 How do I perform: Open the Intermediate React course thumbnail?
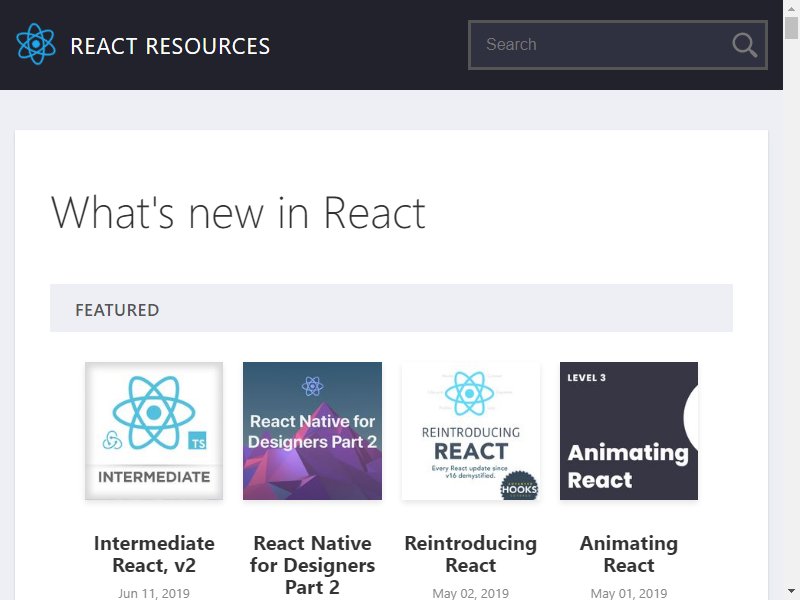tap(154, 431)
